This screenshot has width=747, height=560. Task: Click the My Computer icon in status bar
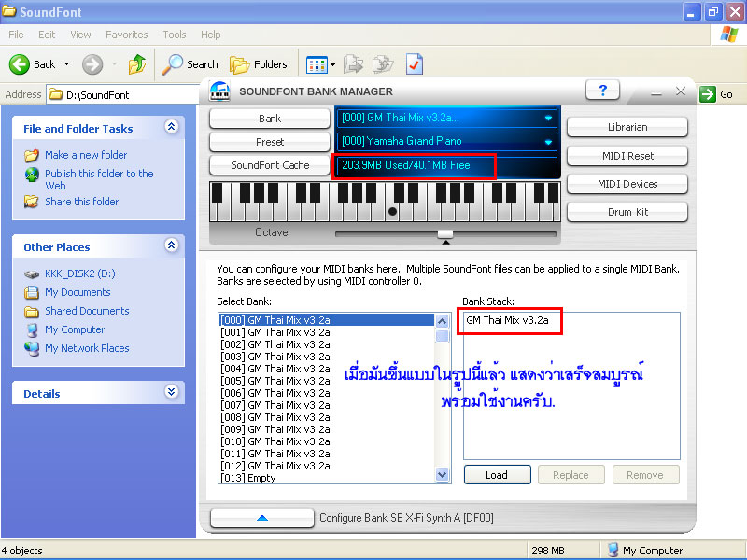pyautogui.click(x=613, y=550)
